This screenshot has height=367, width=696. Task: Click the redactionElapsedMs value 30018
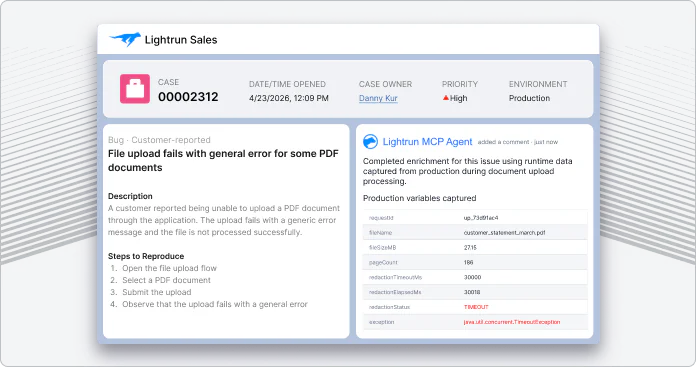(x=472, y=292)
